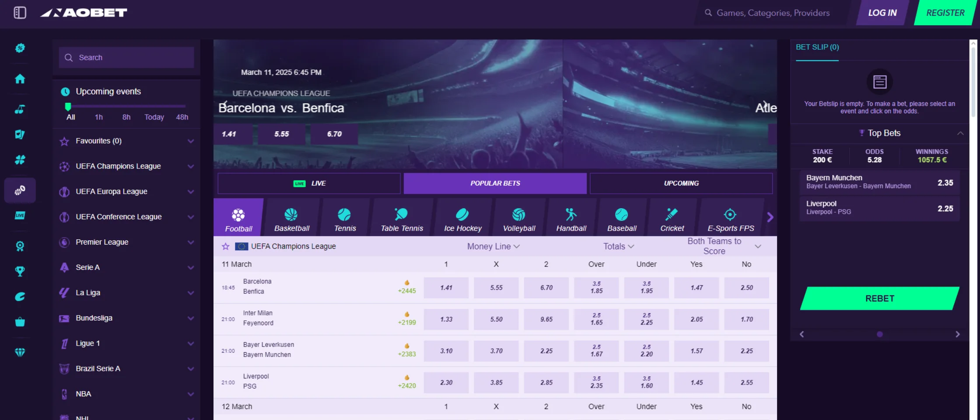The image size is (980, 420).
Task: Click the home icon in left sidebar
Action: [20, 79]
